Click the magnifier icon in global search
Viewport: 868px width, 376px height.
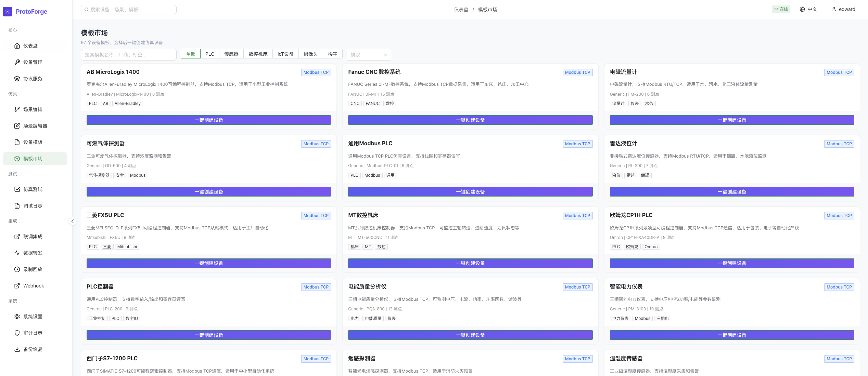tap(87, 10)
